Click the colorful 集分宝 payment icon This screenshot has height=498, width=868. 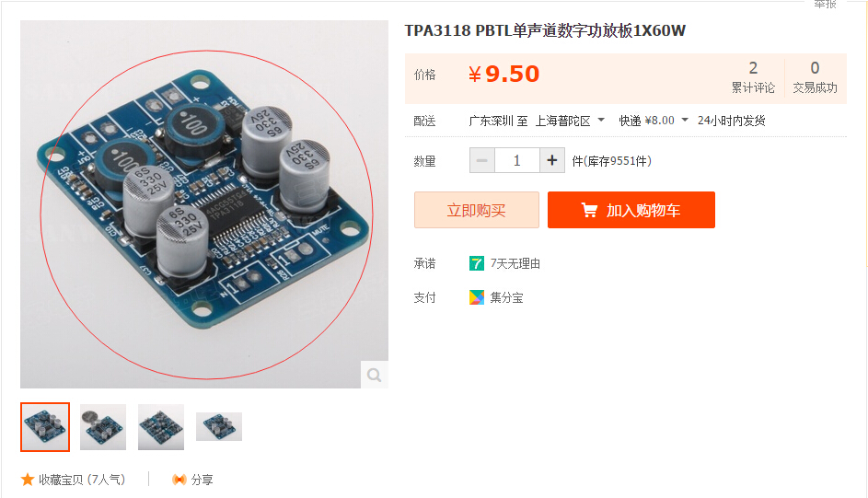[x=476, y=297]
